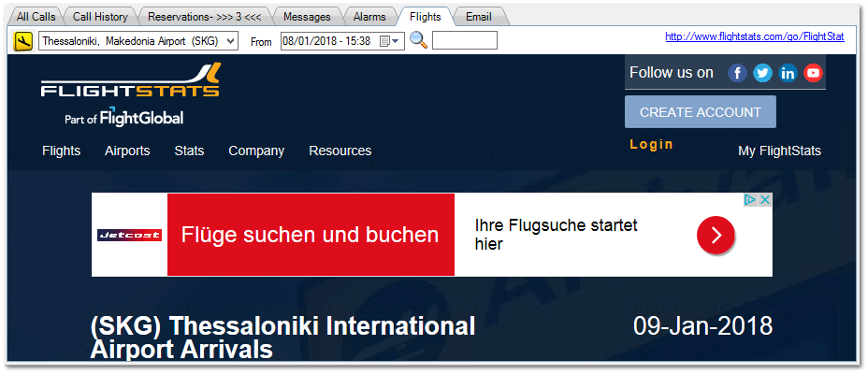The image size is (868, 374).
Task: Expand the Thessaloniki airport dropdown
Action: click(231, 41)
